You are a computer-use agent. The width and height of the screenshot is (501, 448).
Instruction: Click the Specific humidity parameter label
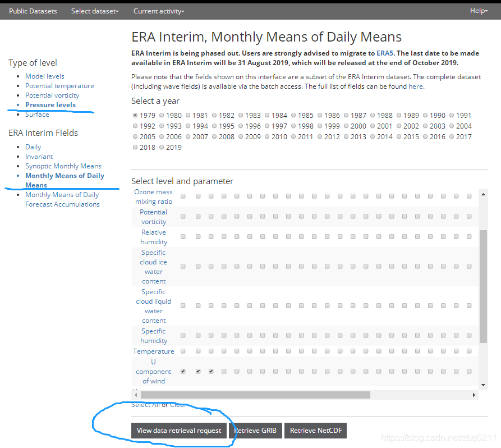[153, 336]
